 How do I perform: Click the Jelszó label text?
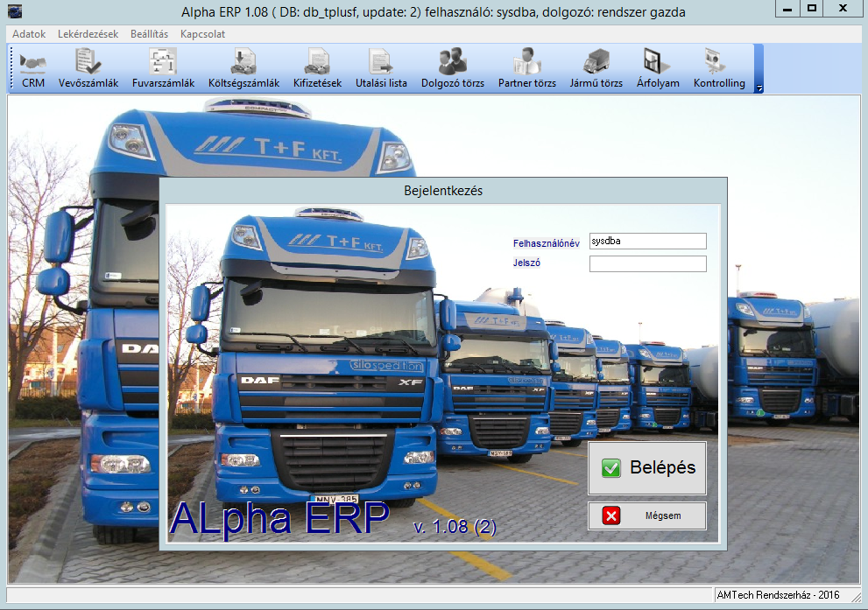click(x=526, y=263)
